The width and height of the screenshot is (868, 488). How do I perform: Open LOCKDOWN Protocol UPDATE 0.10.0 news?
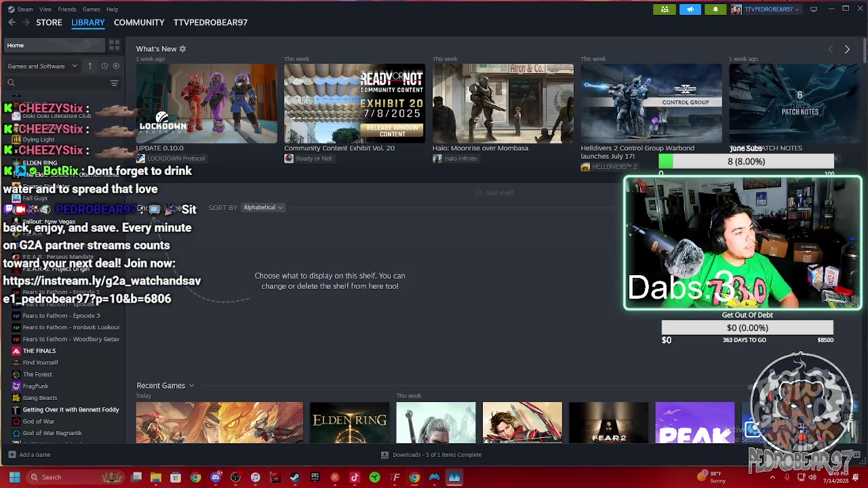pyautogui.click(x=206, y=104)
